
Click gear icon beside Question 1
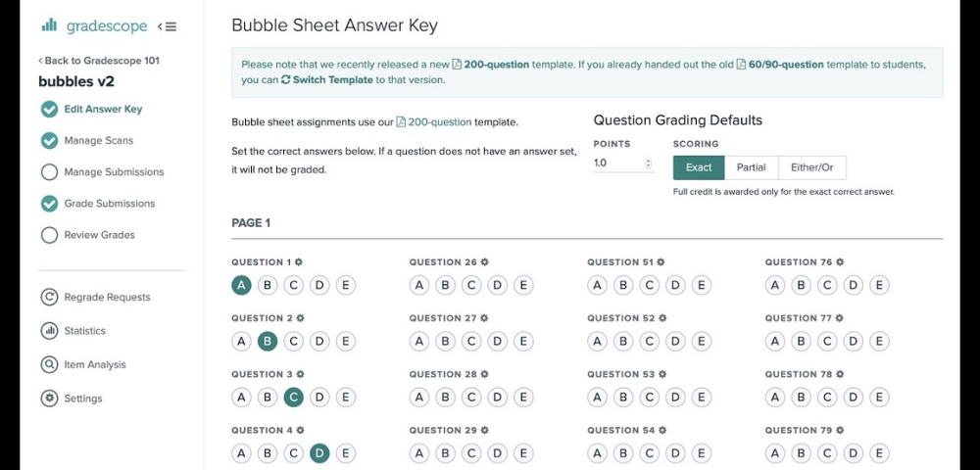coord(299,262)
